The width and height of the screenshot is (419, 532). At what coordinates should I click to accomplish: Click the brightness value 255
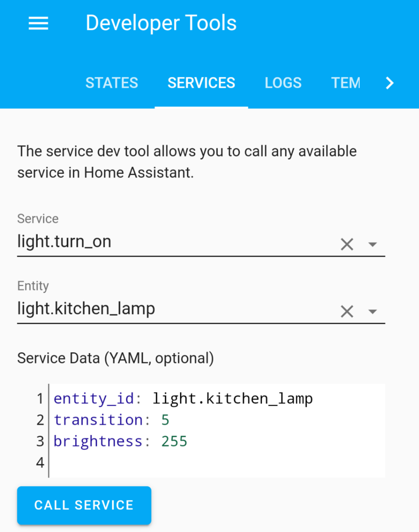click(174, 440)
